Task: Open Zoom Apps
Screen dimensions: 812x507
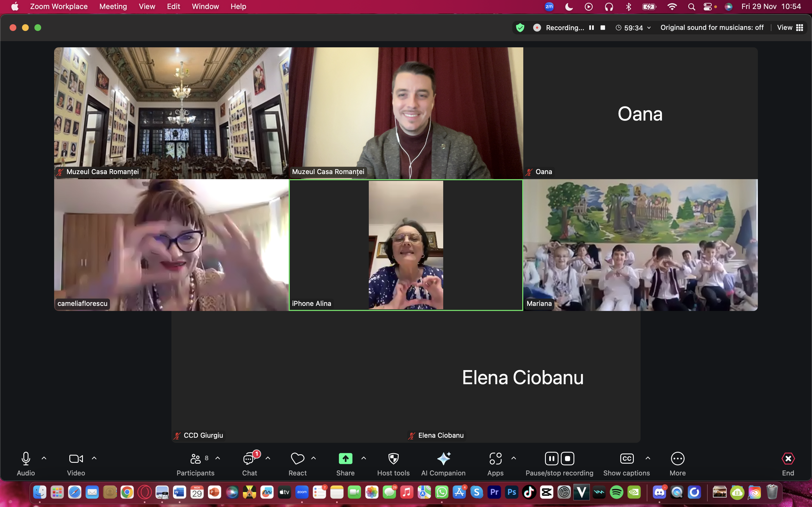Action: 495,459
